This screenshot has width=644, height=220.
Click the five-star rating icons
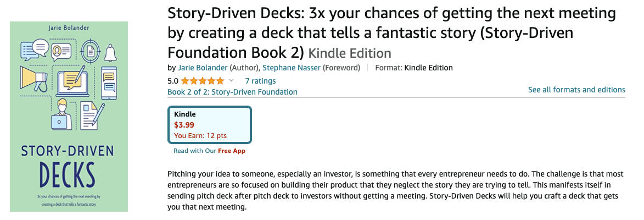point(203,81)
